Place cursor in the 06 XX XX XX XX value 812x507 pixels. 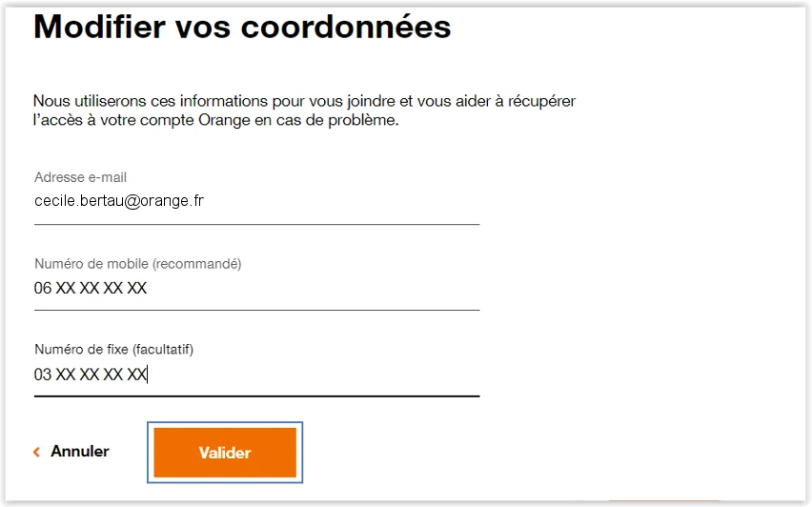coord(91,288)
